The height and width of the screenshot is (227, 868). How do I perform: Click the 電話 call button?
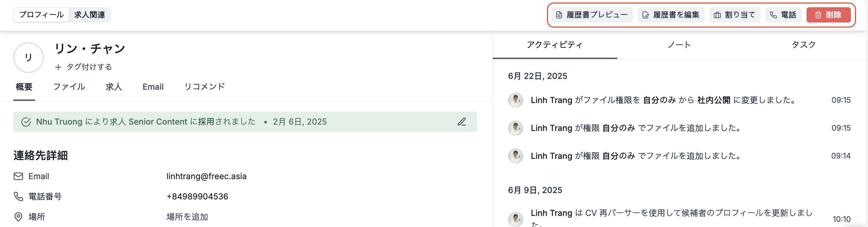point(783,15)
